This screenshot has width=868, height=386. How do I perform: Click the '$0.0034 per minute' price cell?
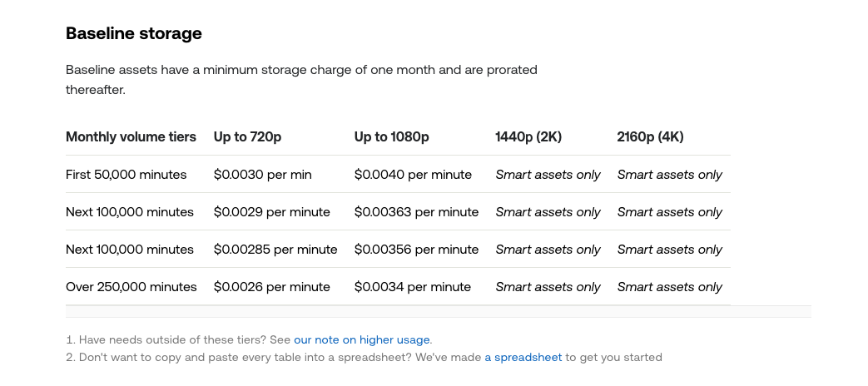413,287
